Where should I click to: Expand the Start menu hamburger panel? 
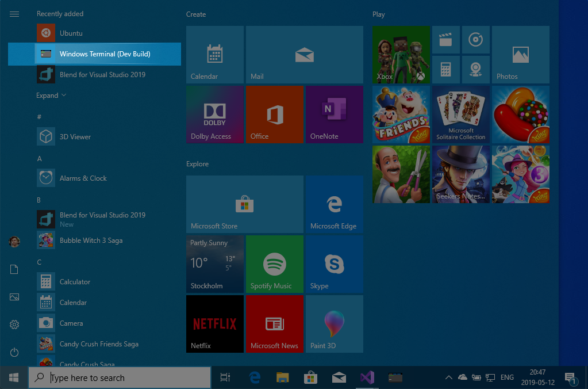pos(14,14)
